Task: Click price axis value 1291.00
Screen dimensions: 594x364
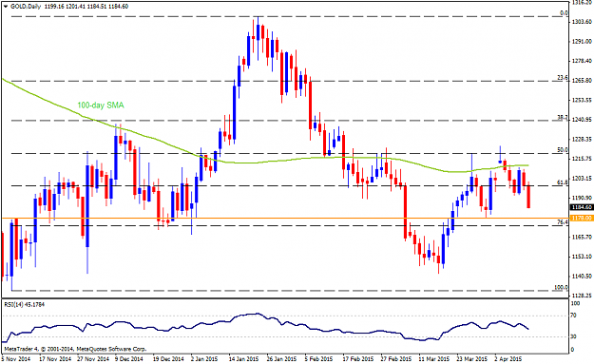Action: click(583, 41)
